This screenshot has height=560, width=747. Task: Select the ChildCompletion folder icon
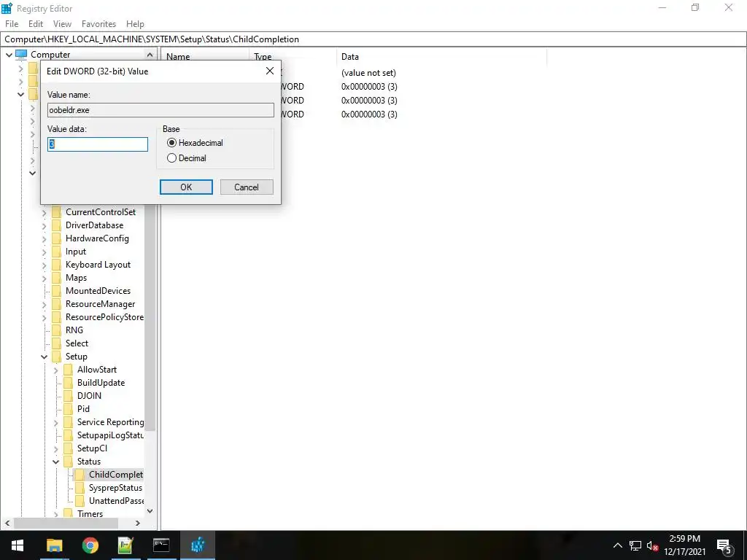tap(80, 475)
